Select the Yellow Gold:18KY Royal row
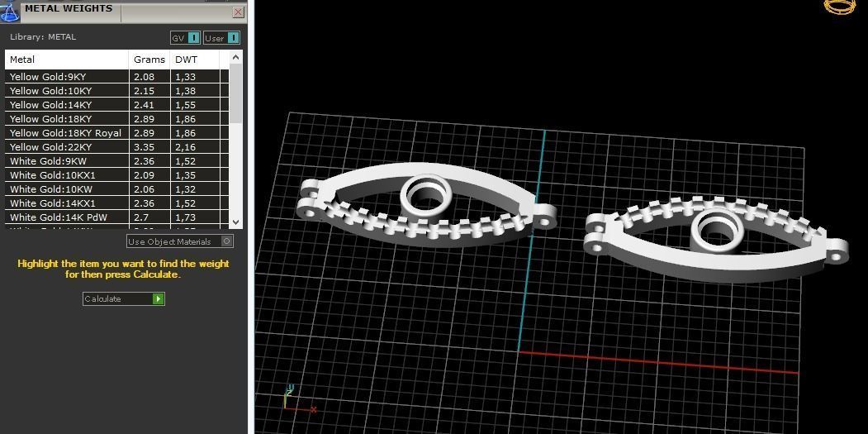Viewport: 868px width, 434px height. click(x=116, y=133)
